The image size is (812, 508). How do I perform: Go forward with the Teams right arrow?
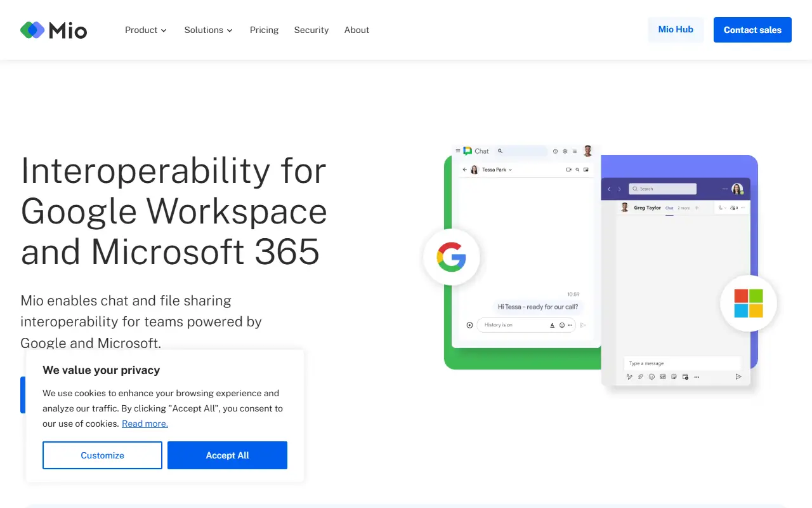pyautogui.click(x=620, y=189)
